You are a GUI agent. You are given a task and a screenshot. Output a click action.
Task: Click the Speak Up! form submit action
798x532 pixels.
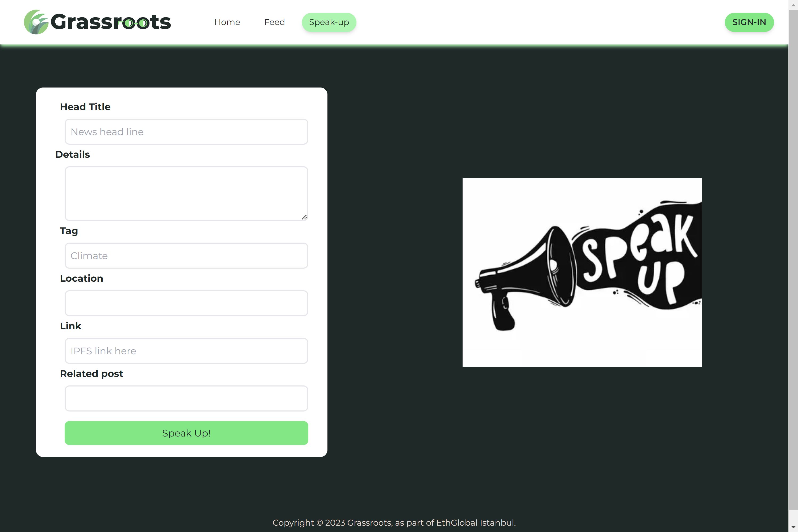[x=186, y=433]
